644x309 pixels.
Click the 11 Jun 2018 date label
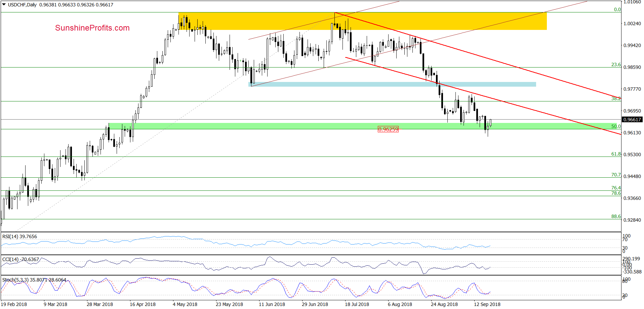(x=272, y=304)
